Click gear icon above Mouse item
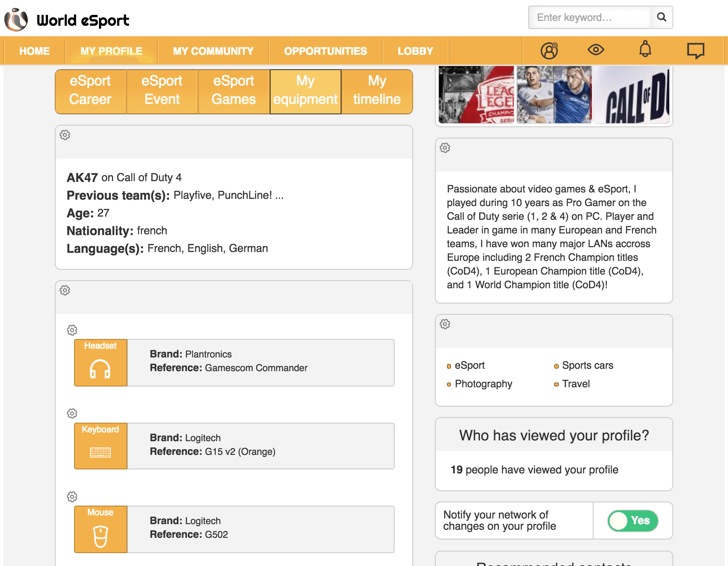This screenshot has height=566, width=728. (72, 497)
